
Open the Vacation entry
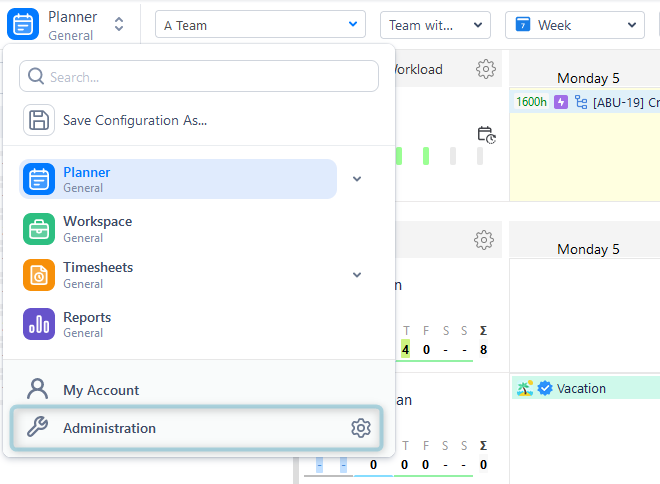coord(582,388)
